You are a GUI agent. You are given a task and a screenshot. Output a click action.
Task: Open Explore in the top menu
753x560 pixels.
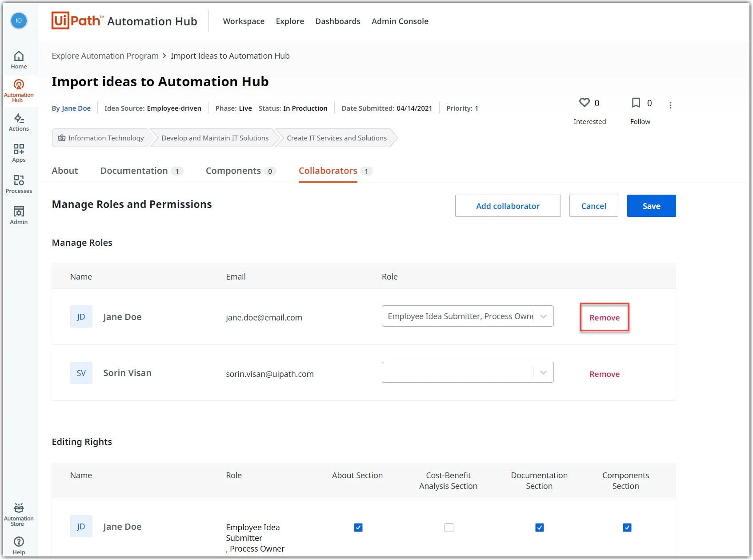coord(290,21)
